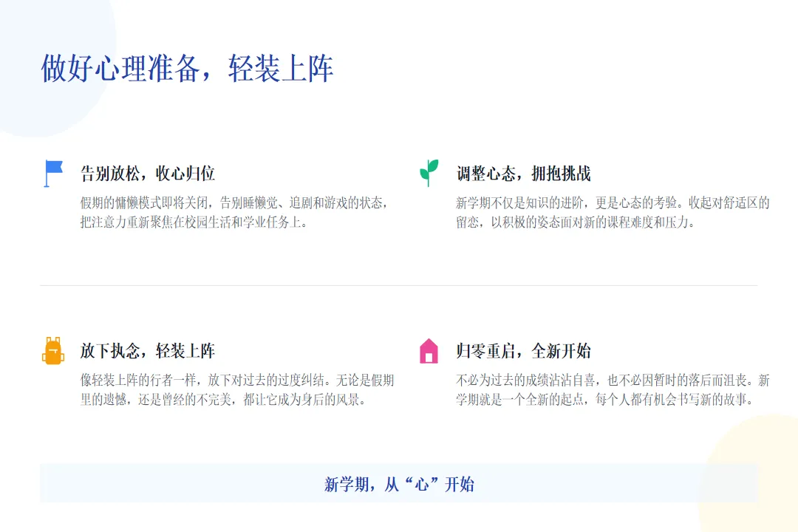Select heading 告别放松，收心归位
798x532 pixels.
[148, 174]
